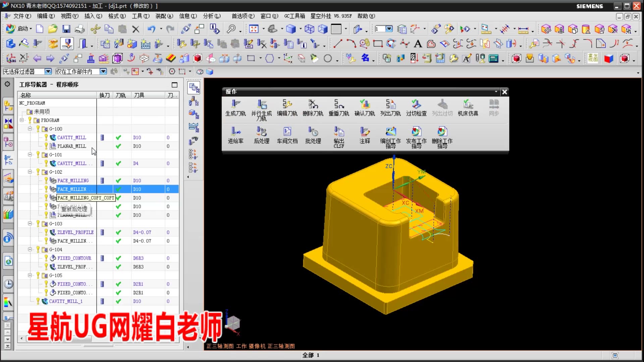Select the ZLEVEL_PROFILE operation in navigator
644x362 pixels.
(x=75, y=232)
